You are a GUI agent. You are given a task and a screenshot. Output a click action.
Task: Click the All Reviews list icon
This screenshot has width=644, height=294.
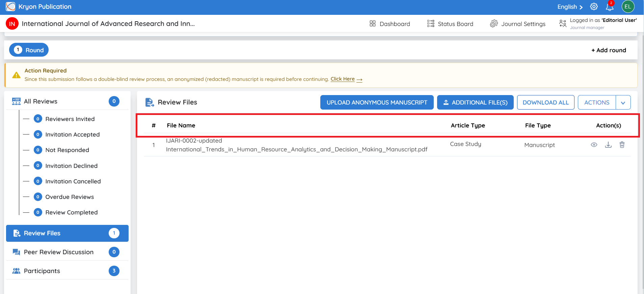(x=16, y=101)
